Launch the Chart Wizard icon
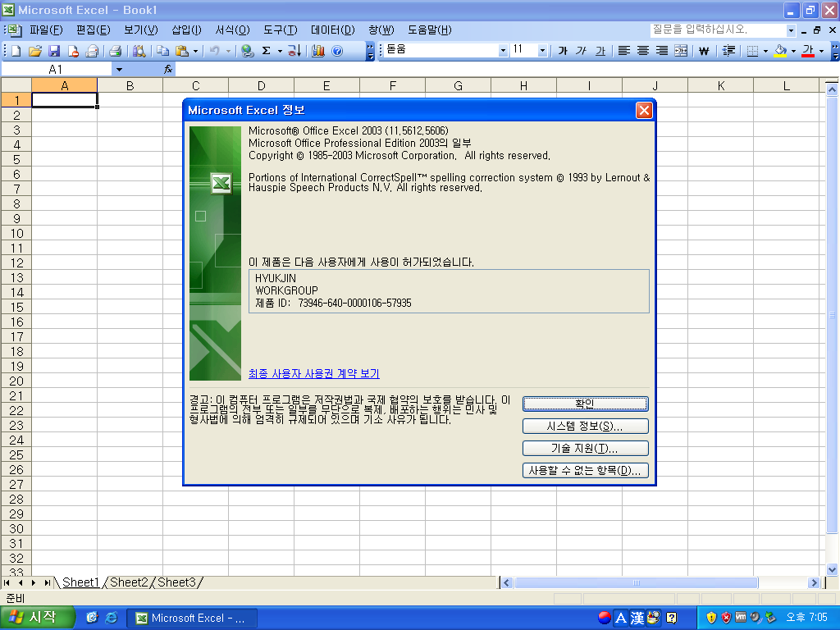The width and height of the screenshot is (840, 630). click(x=318, y=51)
